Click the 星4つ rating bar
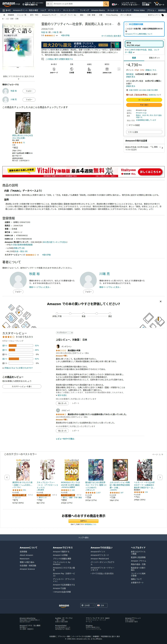 tap(21, 350)
